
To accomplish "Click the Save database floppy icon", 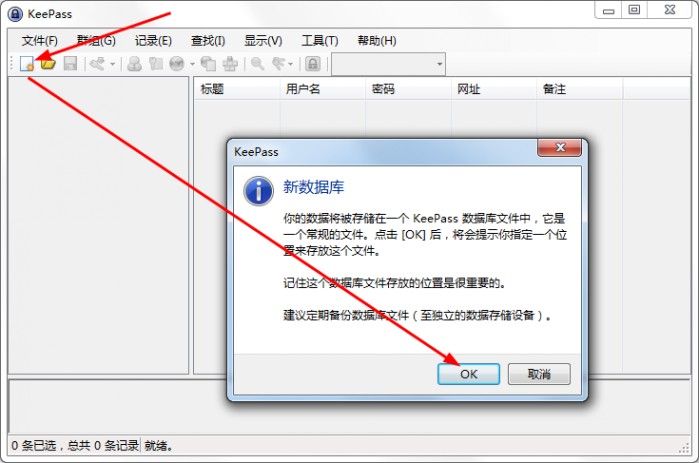I will [x=70, y=64].
